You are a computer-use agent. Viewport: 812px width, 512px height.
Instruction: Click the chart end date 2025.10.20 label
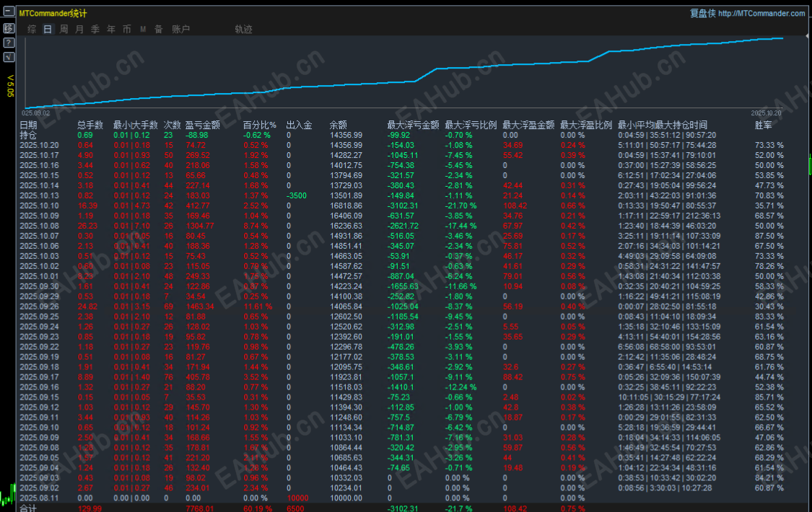coord(766,113)
